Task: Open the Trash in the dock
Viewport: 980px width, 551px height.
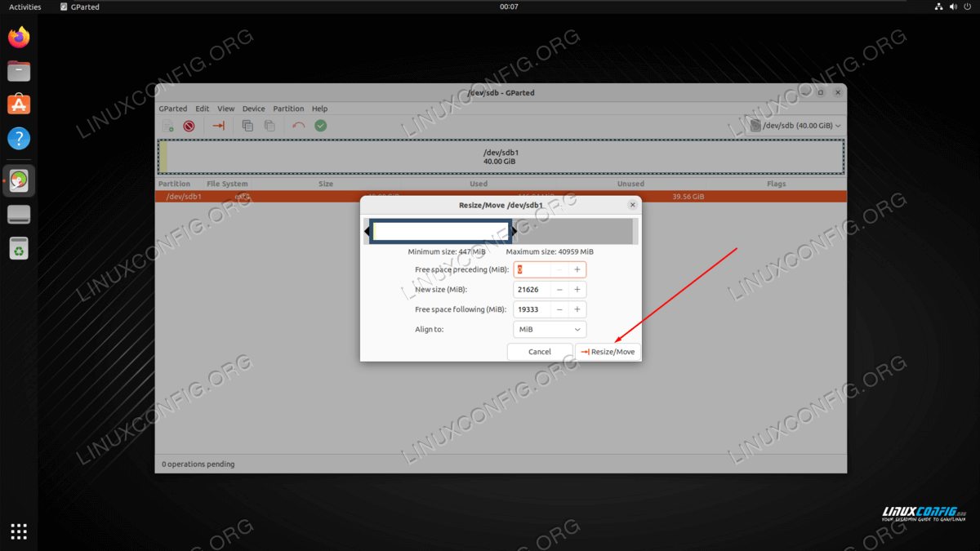Action: coord(19,248)
